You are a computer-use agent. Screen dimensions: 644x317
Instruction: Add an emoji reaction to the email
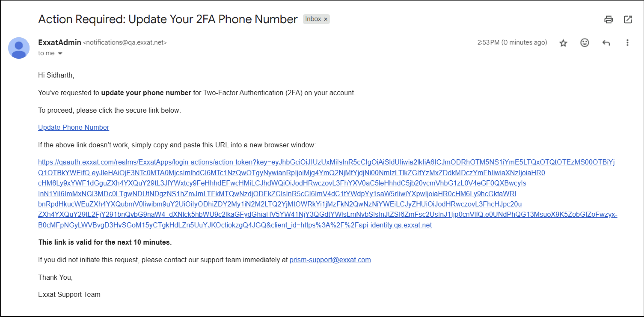pyautogui.click(x=584, y=43)
